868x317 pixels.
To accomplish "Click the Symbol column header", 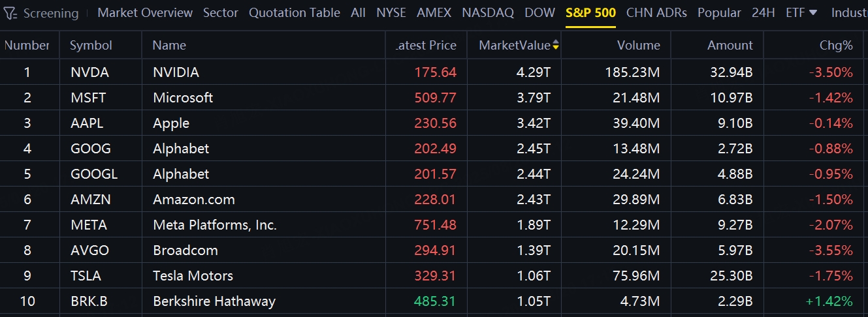I will coord(91,45).
